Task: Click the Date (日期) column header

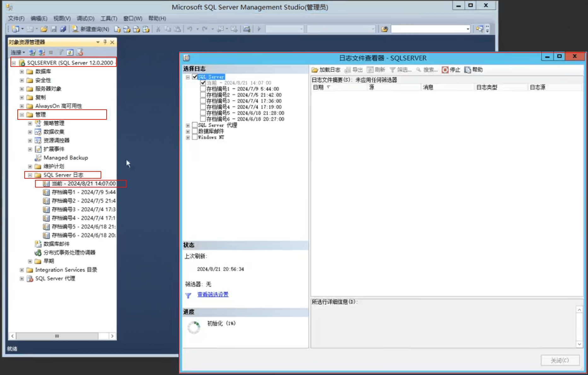Action: click(x=339, y=87)
